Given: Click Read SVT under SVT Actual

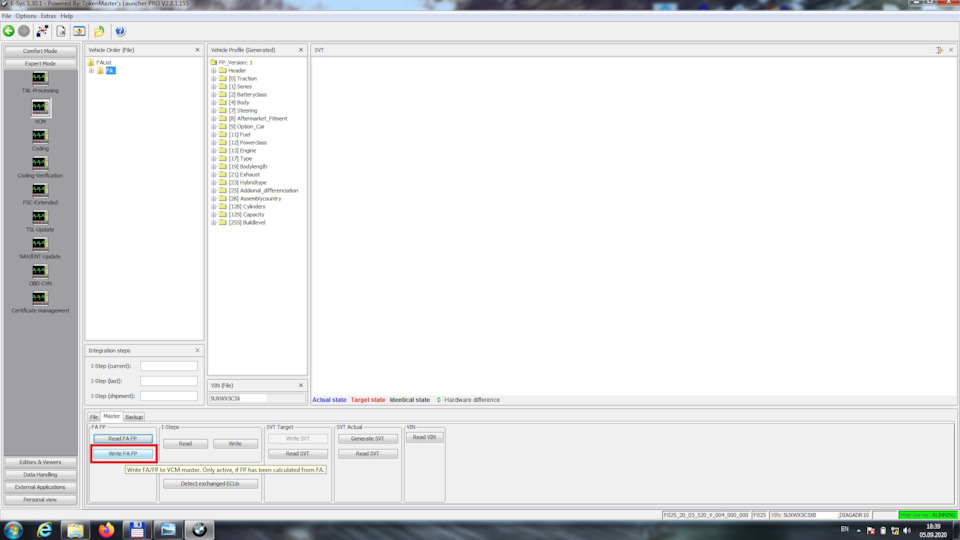Looking at the screenshot, I should (x=367, y=454).
